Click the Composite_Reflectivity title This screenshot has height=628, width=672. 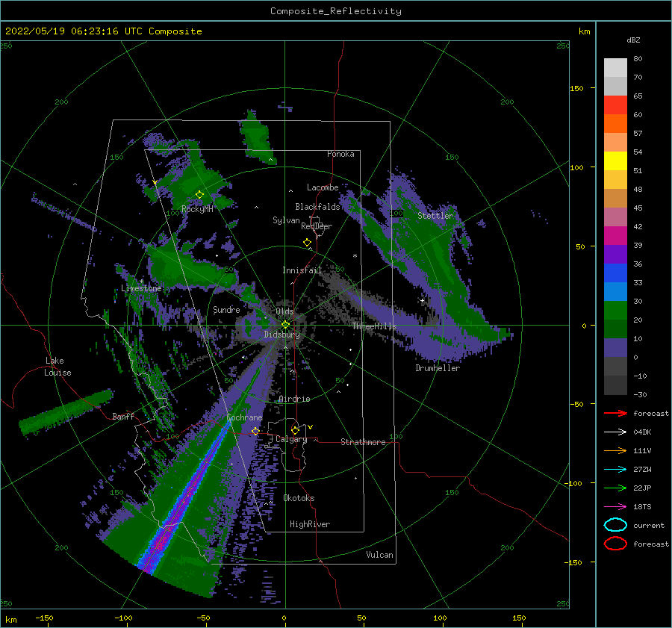click(x=335, y=11)
